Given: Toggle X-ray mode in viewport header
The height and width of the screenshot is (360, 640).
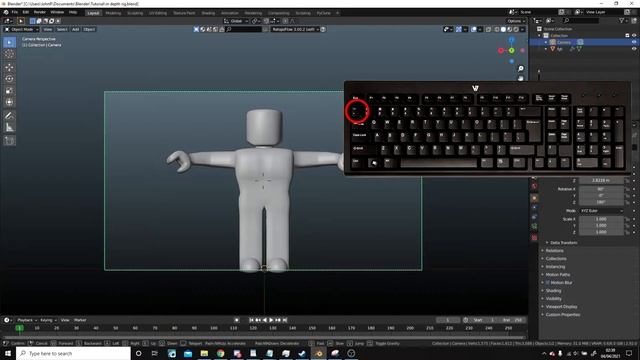Looking at the screenshot, I should click(489, 29).
